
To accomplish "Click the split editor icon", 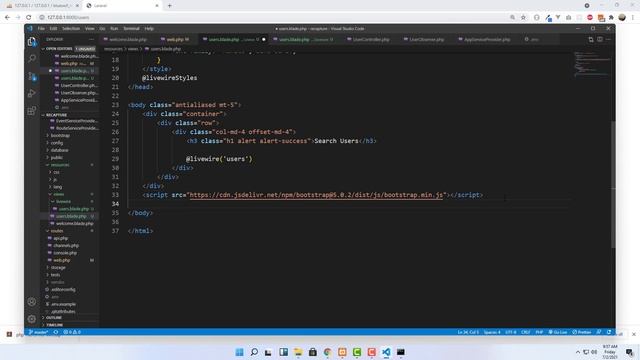I will click(x=600, y=40).
